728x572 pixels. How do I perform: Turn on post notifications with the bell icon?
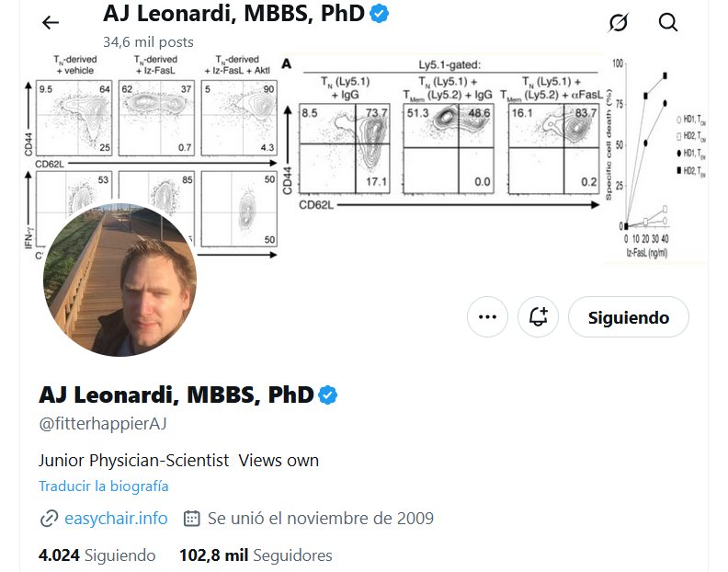[x=539, y=317]
